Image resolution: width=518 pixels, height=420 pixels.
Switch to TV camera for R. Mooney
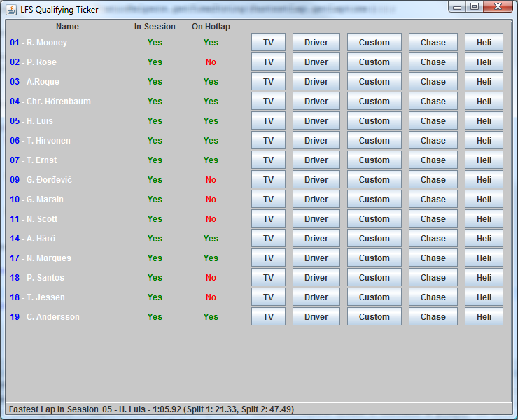click(x=268, y=42)
